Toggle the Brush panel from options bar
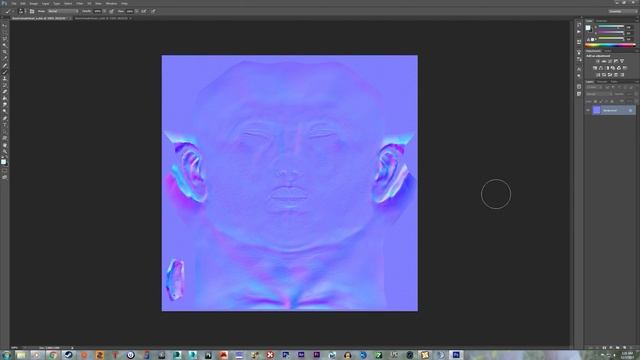 32,11
